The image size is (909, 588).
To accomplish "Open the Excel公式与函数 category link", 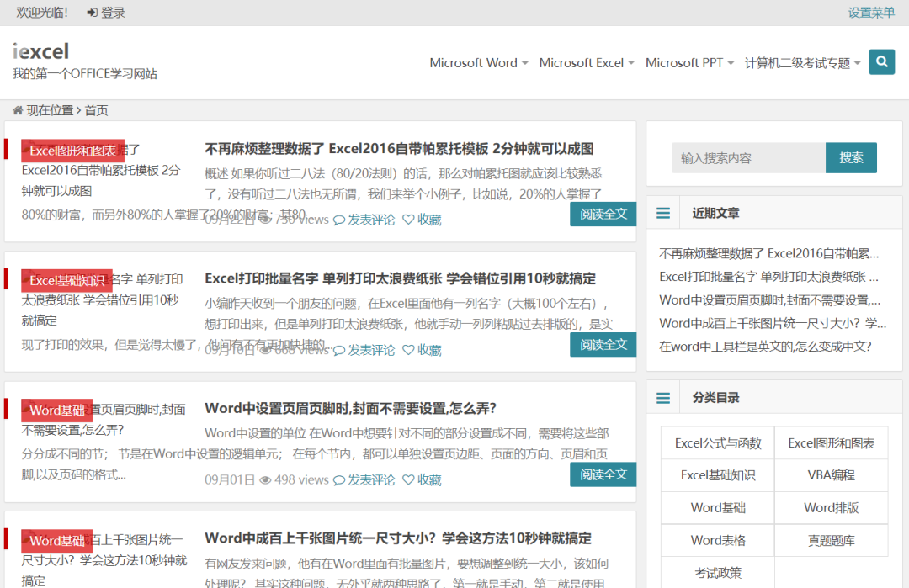I will click(717, 442).
